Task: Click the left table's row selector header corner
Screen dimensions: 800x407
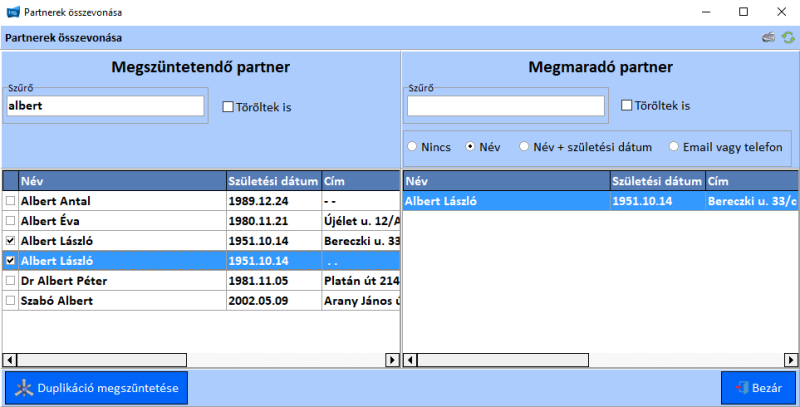Action: (x=10, y=181)
